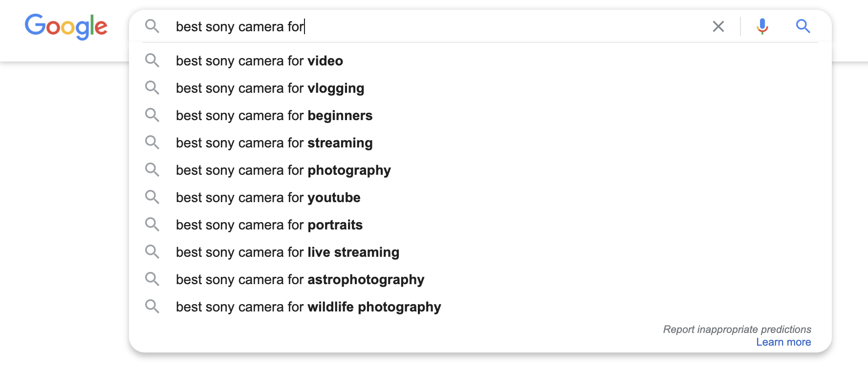Choose 'best sony camera for streaming' suggestion
The image size is (868, 372).
click(480, 143)
